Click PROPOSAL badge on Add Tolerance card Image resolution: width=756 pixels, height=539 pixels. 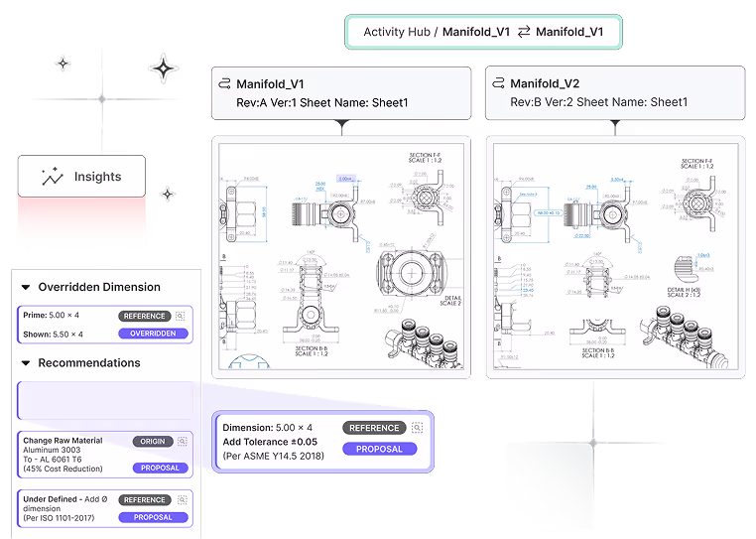click(x=379, y=449)
